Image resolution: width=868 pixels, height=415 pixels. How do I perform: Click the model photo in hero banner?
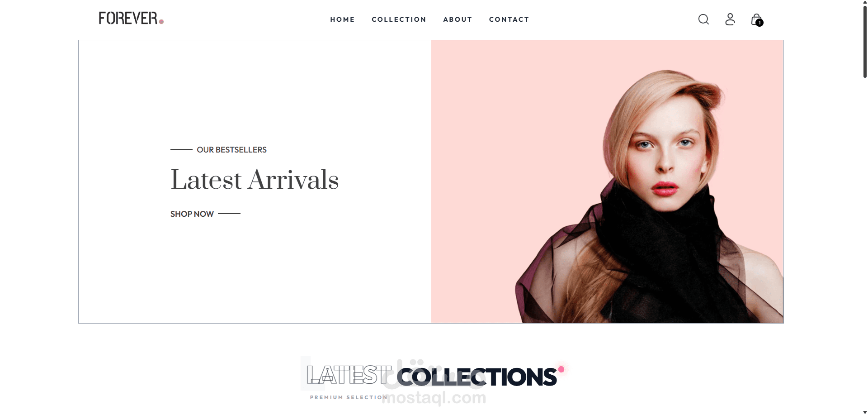(x=607, y=181)
